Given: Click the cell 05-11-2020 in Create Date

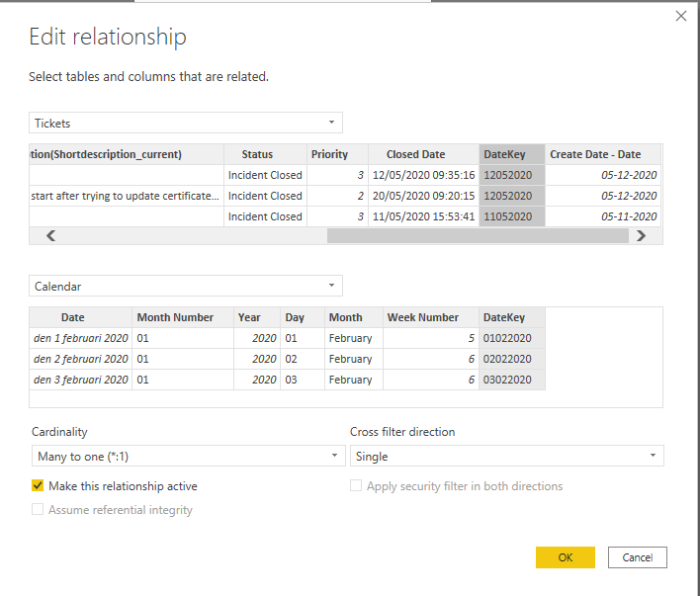Looking at the screenshot, I should pos(603,216).
